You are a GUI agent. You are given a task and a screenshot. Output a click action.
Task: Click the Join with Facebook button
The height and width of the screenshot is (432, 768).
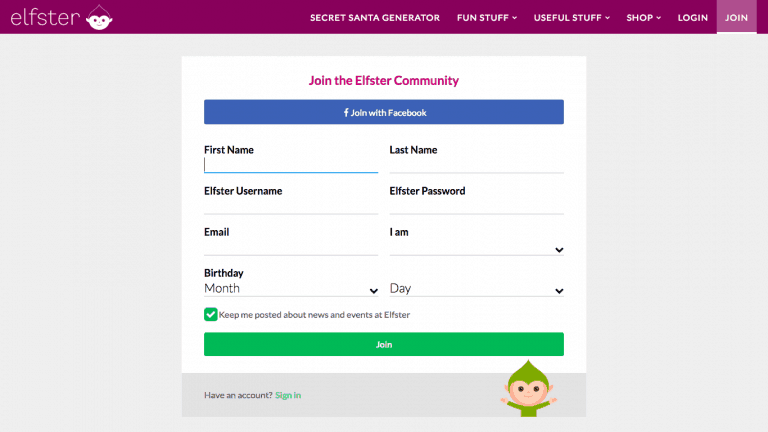(384, 112)
